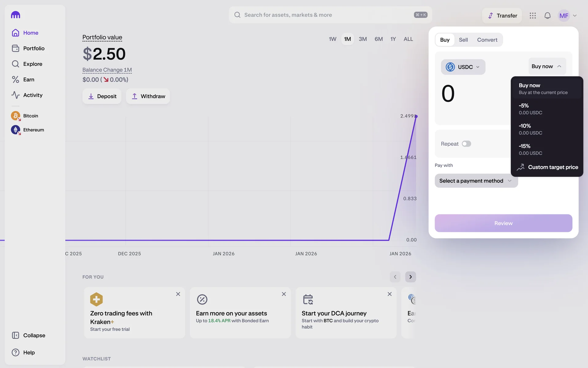
Task: Click the Withdraw button
Action: [x=148, y=96]
